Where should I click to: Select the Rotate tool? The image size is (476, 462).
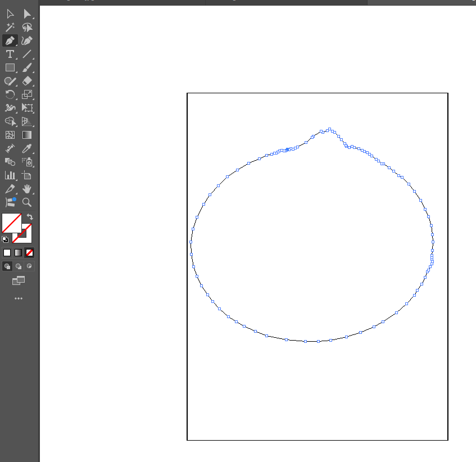coord(10,94)
